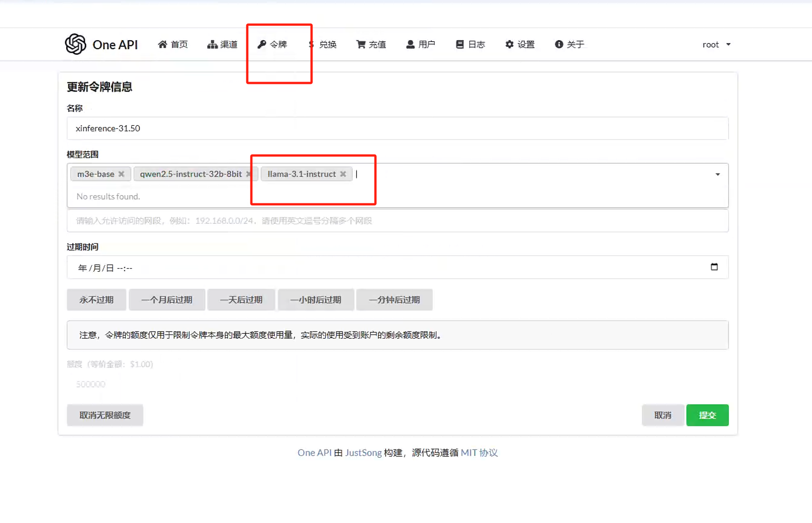This screenshot has height=523, width=812.
Task: Expand the model range dropdown arrow
Action: coord(717,175)
